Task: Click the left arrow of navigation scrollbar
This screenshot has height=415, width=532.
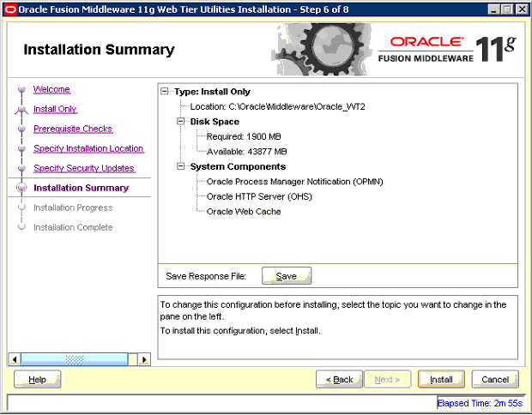Action: point(15,359)
